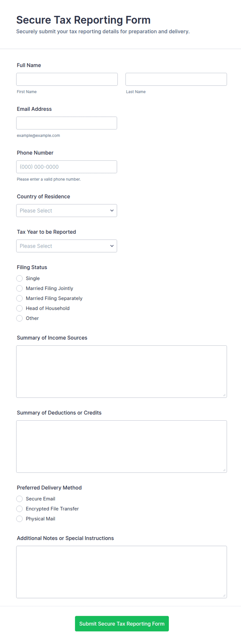Submit Secure Tax Reporting Form button

click(x=122, y=624)
